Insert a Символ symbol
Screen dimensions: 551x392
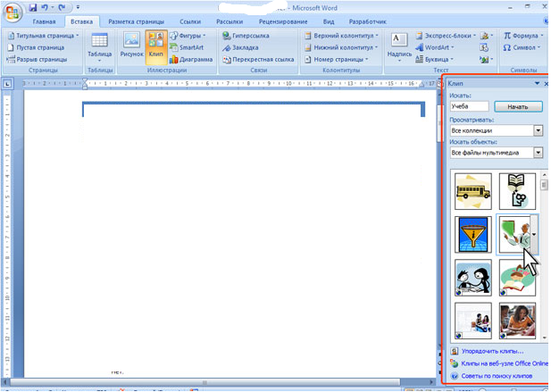click(522, 47)
